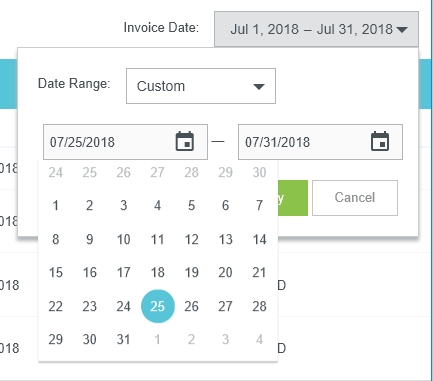The width and height of the screenshot is (433, 381).
Task: Select greyed day 4 of next month
Action: (x=259, y=339)
